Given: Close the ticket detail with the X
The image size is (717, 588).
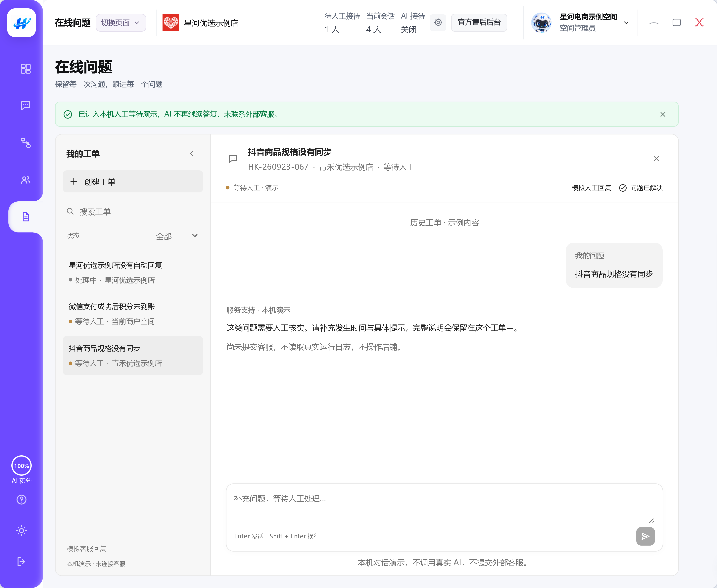Looking at the screenshot, I should [656, 159].
